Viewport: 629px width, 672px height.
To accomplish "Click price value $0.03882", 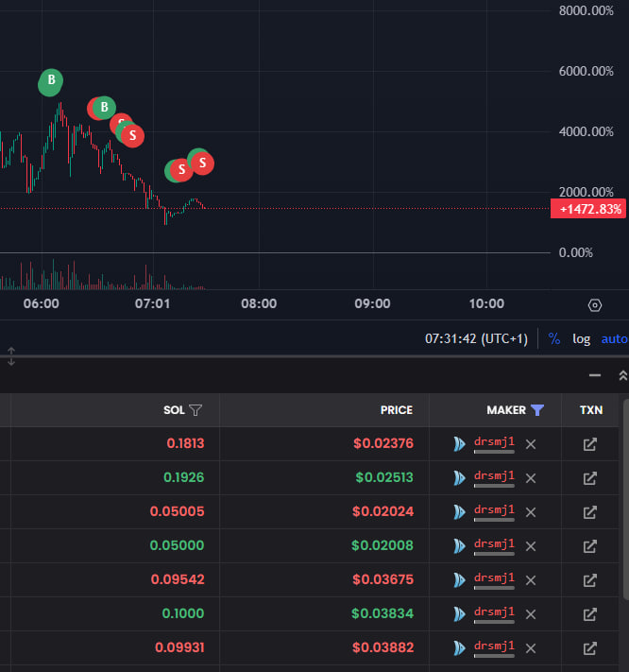I will [x=382, y=647].
